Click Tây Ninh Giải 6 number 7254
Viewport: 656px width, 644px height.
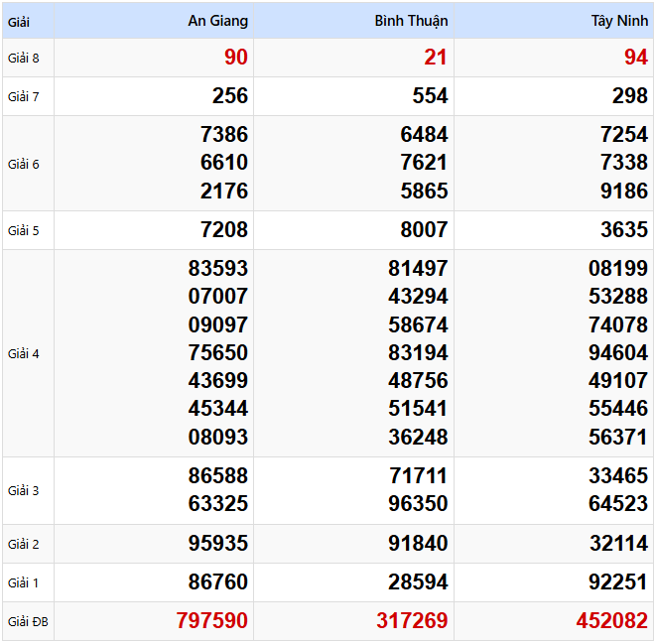point(623,135)
